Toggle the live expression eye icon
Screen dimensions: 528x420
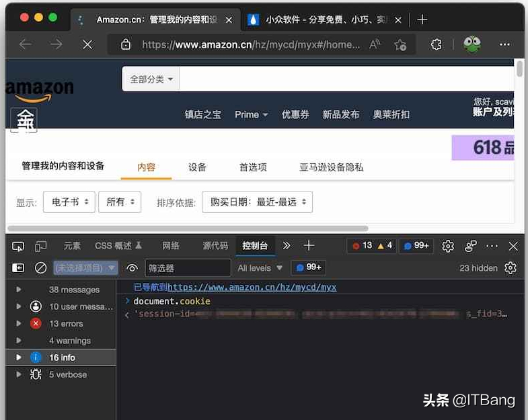132,268
